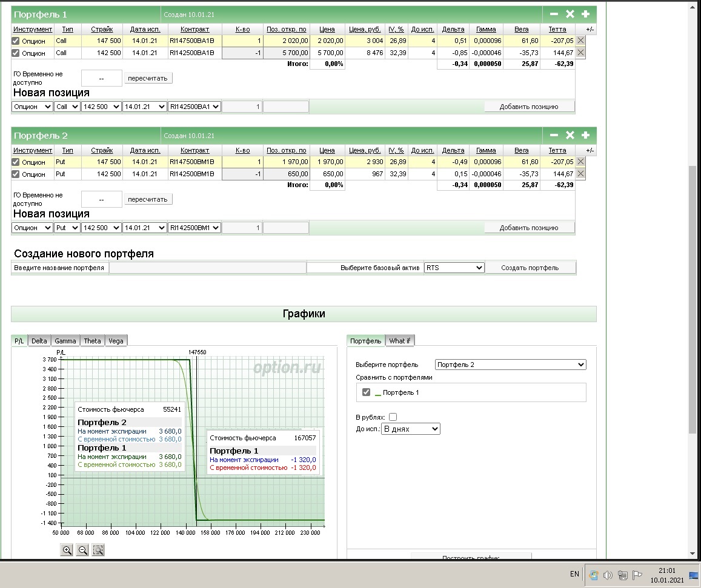The height and width of the screenshot is (588, 701).
Task: Click 'Добавить позицию' in Портфель 2
Action: coord(529,228)
